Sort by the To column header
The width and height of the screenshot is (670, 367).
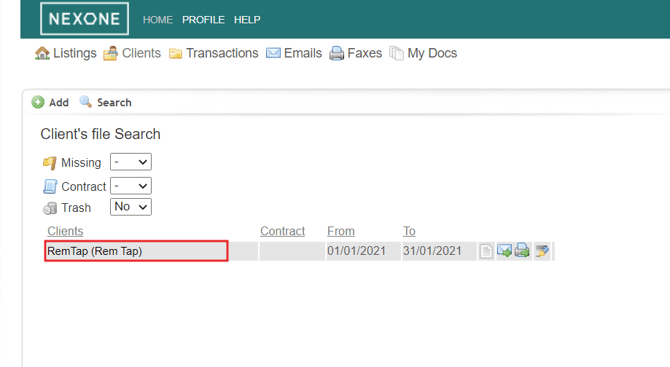pos(409,231)
